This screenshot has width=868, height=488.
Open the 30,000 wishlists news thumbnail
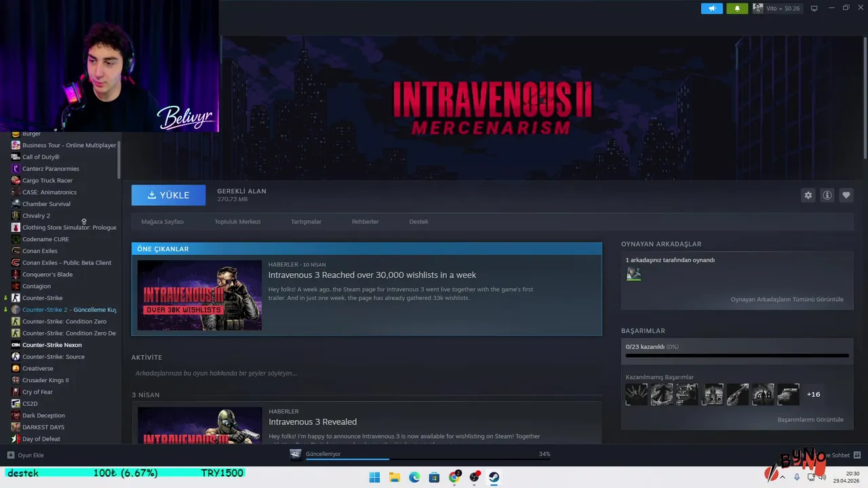coord(199,296)
